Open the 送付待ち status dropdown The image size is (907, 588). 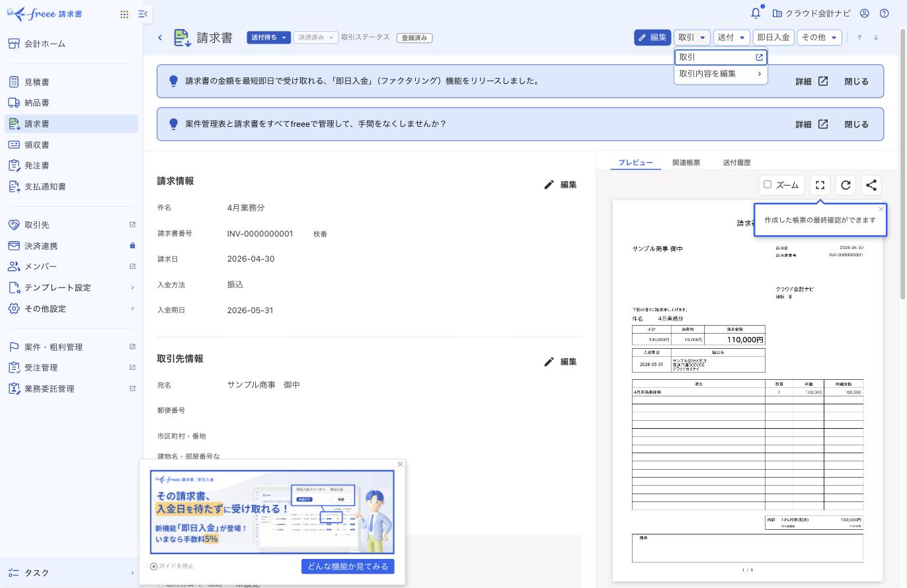click(269, 38)
